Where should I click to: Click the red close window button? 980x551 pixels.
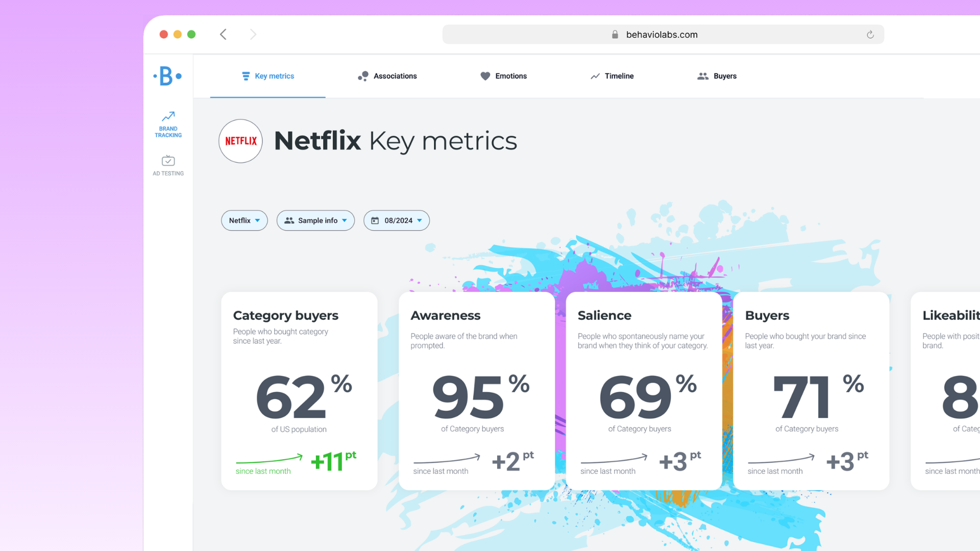(x=164, y=34)
